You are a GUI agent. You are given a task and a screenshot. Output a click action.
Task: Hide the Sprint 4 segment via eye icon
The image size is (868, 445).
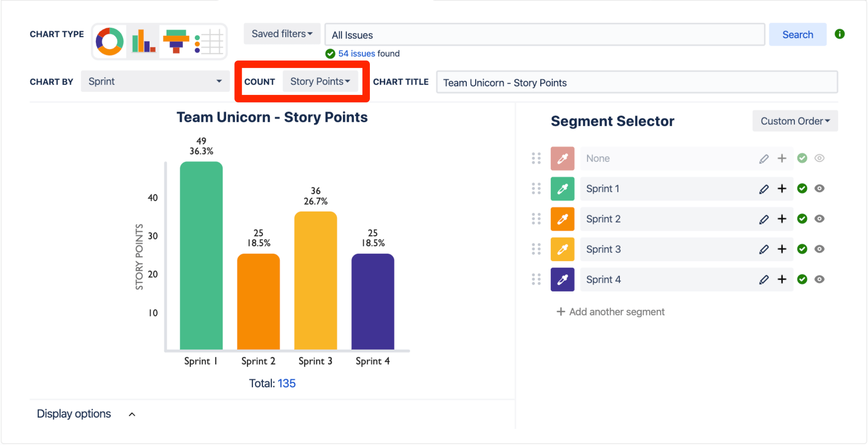pos(819,280)
